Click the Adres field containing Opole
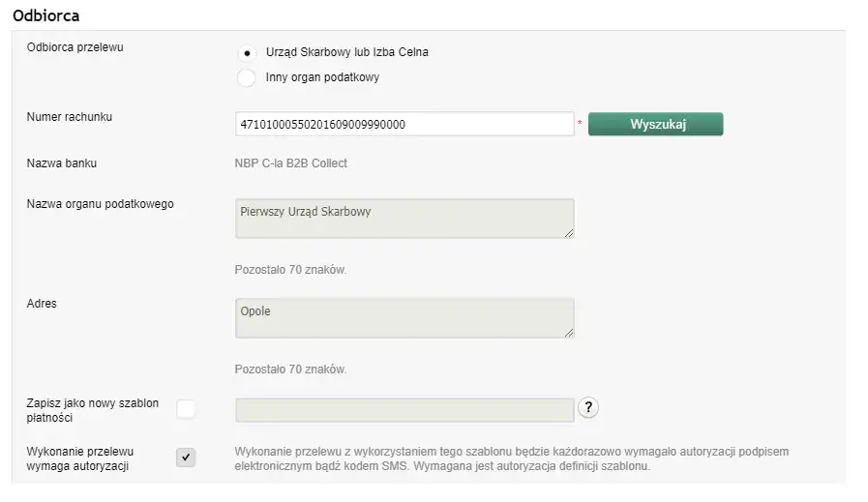Screen dimensions: 868x502 click(404, 317)
